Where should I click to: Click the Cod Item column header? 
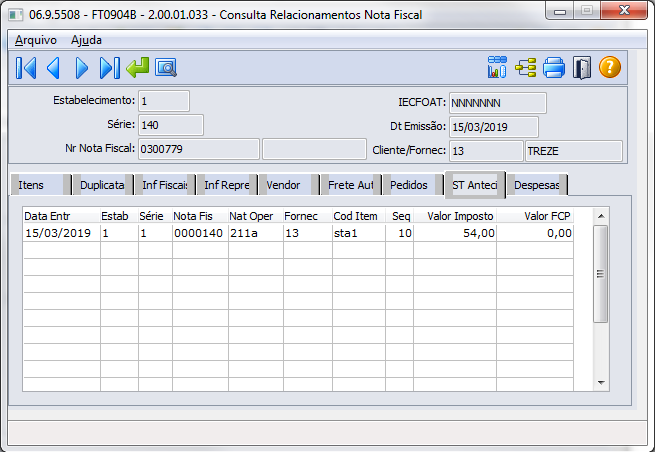click(x=359, y=216)
